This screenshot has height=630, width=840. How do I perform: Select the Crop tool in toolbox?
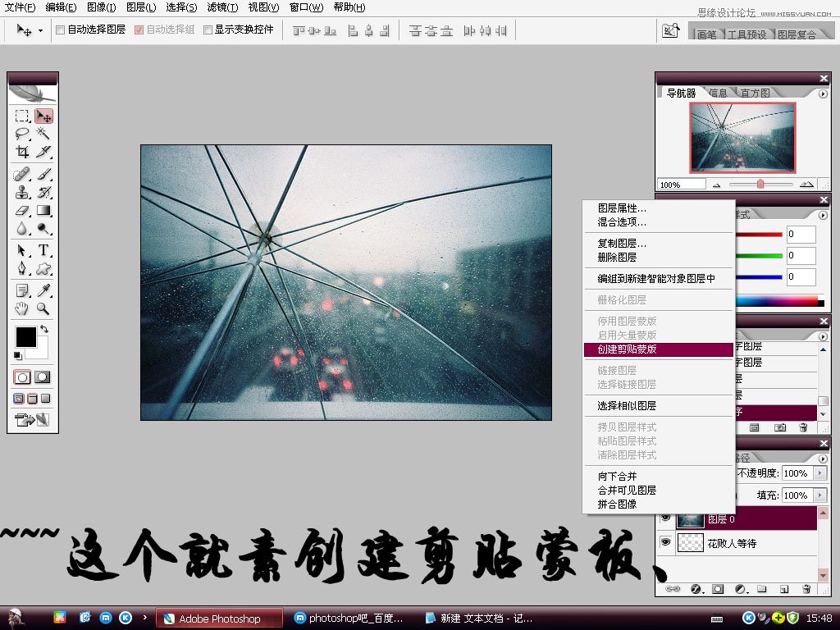tap(22, 152)
